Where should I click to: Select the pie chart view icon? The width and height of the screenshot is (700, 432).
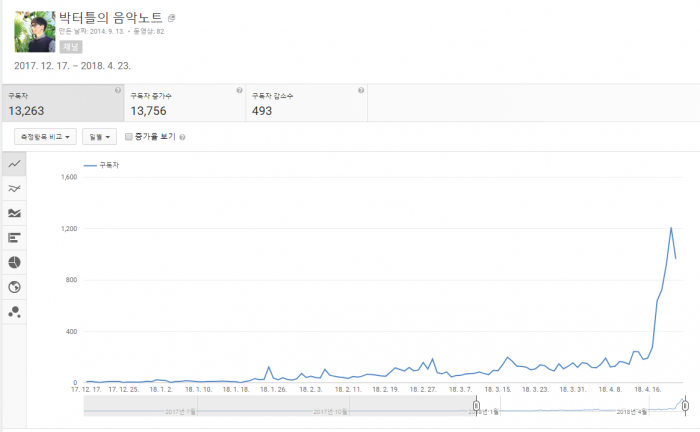(15, 262)
